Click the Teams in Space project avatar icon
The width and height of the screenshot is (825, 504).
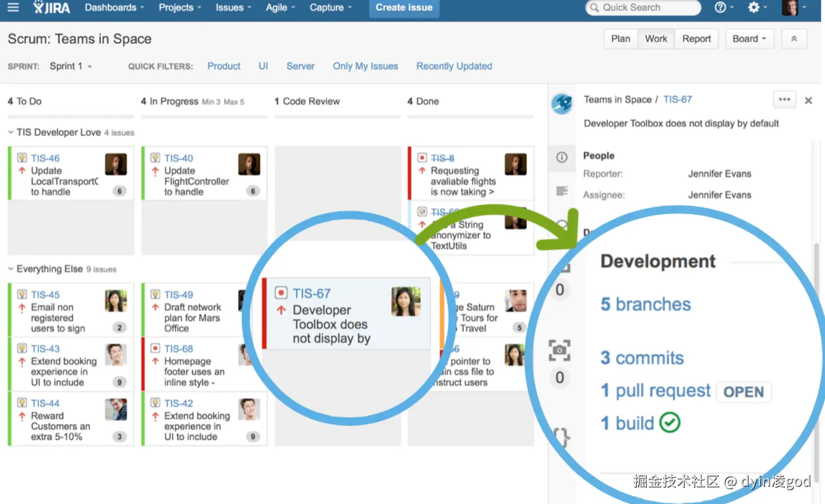click(x=562, y=104)
